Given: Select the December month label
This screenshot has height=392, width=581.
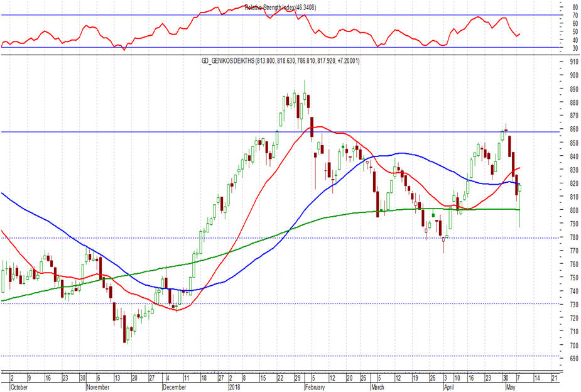Looking at the screenshot, I should click(x=174, y=387).
